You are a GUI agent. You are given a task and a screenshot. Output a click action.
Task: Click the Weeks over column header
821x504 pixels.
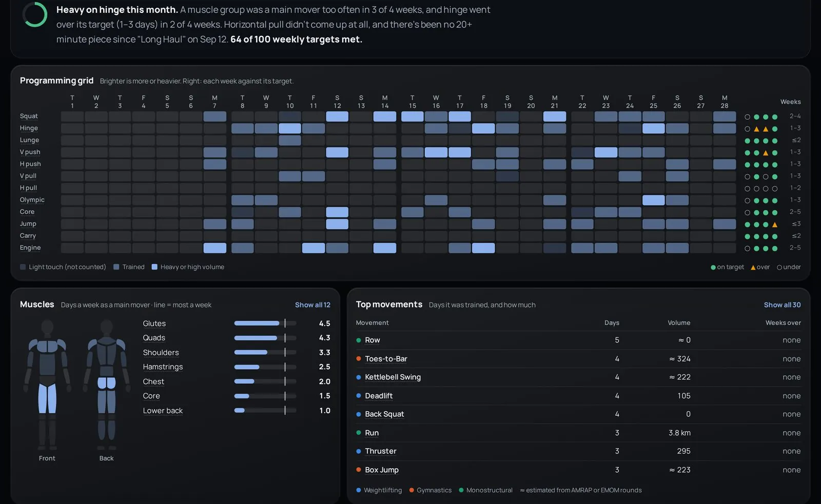(783, 323)
